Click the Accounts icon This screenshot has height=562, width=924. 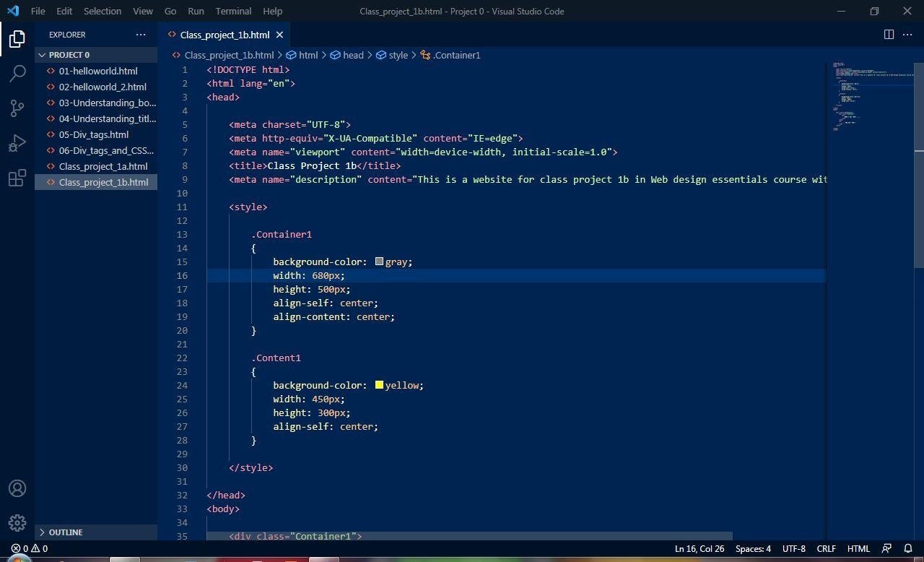click(x=17, y=488)
